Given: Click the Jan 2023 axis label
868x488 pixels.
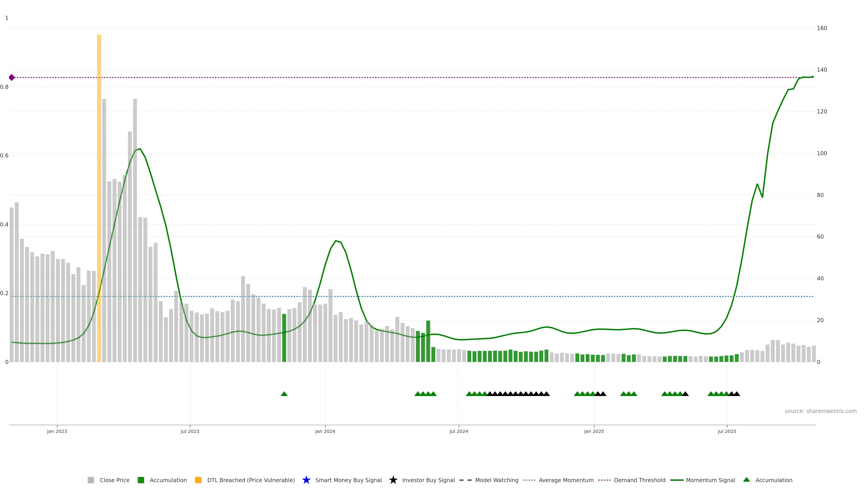Looking at the screenshot, I should [x=57, y=431].
